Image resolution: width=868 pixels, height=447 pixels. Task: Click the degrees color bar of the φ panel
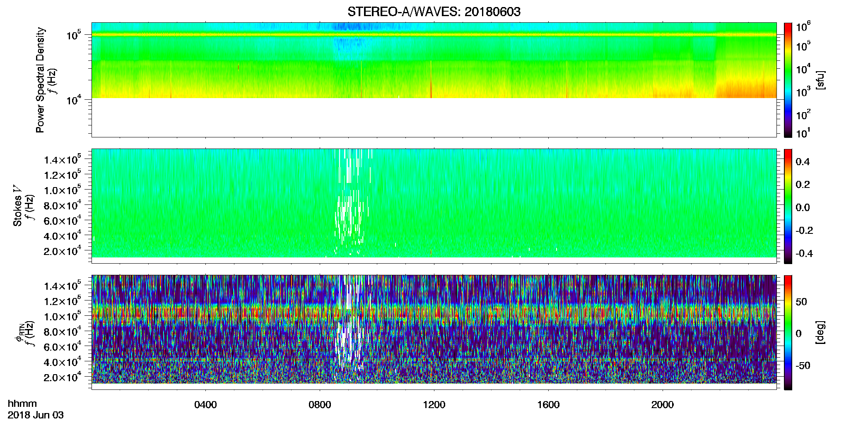click(x=788, y=332)
